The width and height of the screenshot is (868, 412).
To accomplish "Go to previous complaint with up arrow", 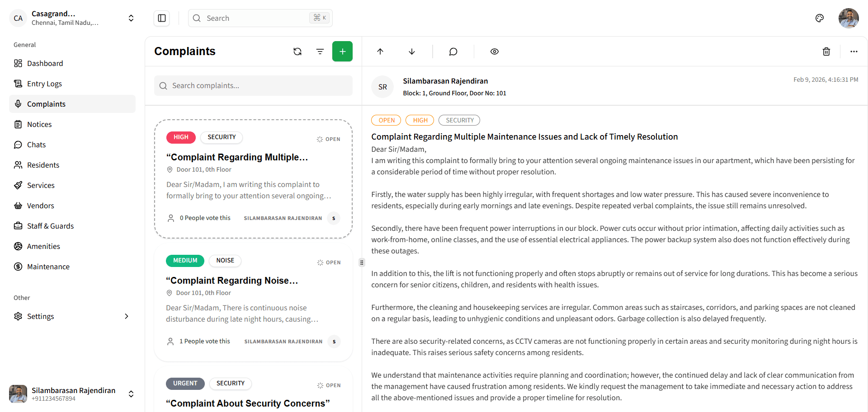I will (380, 51).
